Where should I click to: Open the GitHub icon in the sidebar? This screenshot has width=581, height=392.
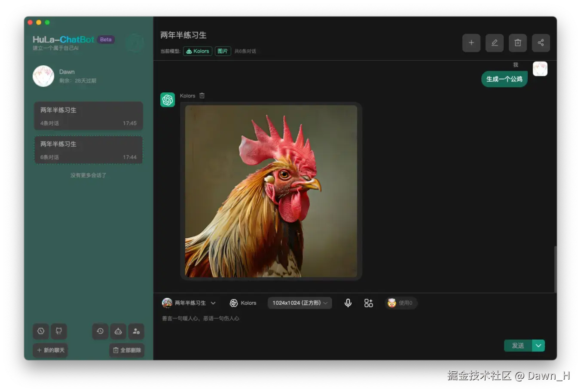(x=59, y=331)
